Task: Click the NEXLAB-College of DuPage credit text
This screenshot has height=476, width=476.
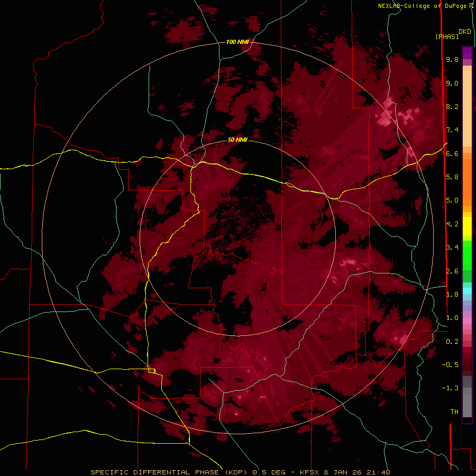Action: click(424, 6)
